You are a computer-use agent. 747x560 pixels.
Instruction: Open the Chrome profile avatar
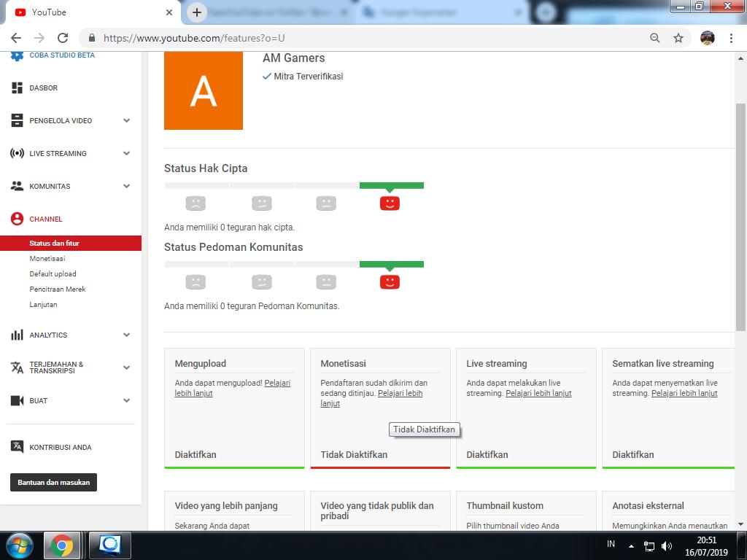(708, 38)
